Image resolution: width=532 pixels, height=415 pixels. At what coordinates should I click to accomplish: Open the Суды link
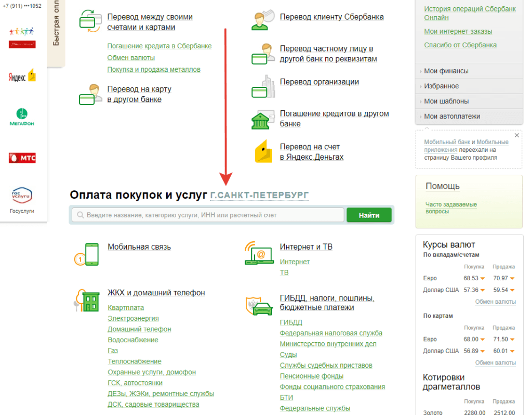pos(288,355)
